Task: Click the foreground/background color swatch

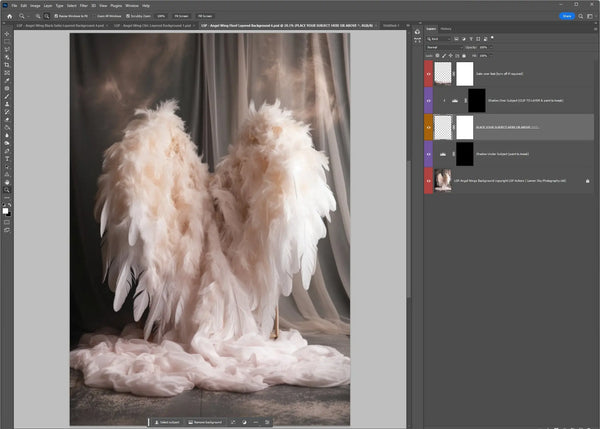Action: [x=5, y=211]
